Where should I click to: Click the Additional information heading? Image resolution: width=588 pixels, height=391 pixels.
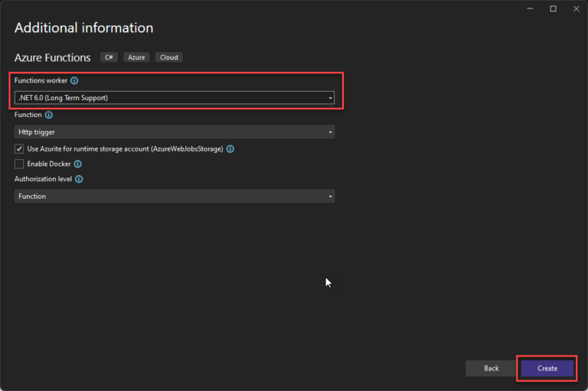(x=83, y=28)
